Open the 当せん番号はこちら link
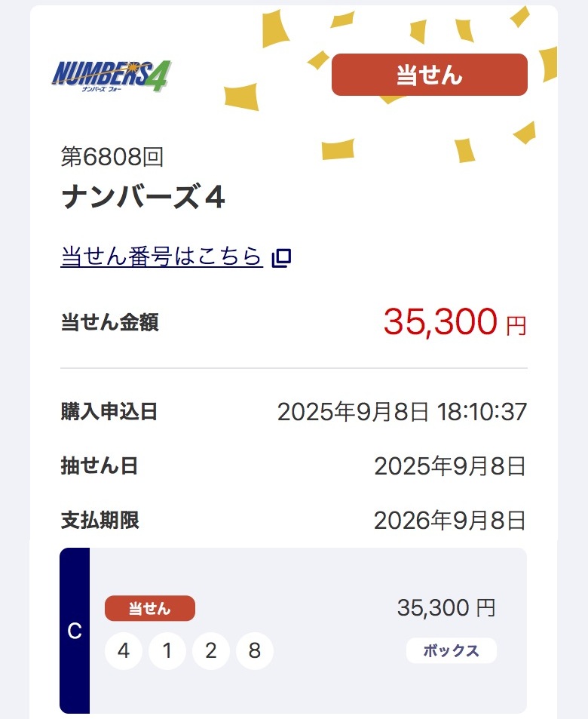This screenshot has height=719, width=588. point(161,257)
